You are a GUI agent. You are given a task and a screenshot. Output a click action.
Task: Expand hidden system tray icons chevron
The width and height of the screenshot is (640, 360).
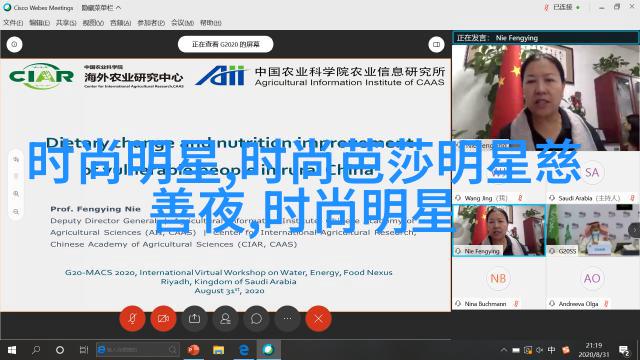point(504,350)
